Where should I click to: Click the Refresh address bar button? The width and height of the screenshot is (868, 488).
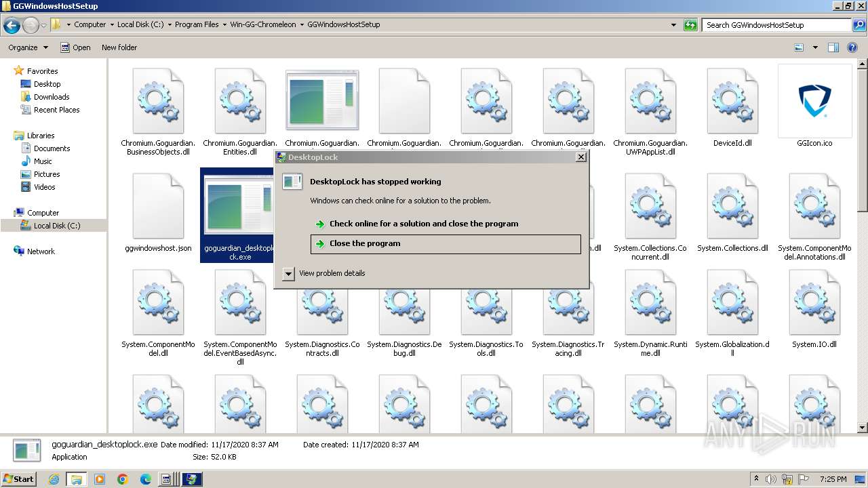(x=690, y=25)
